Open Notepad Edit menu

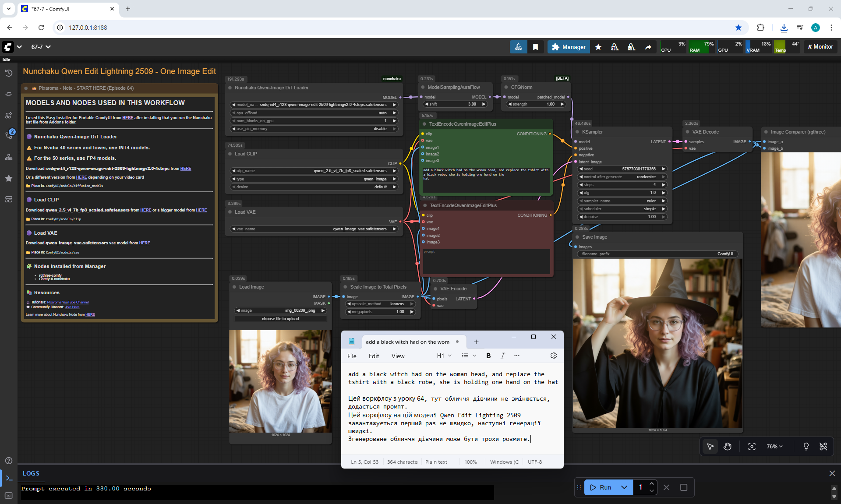tap(374, 356)
